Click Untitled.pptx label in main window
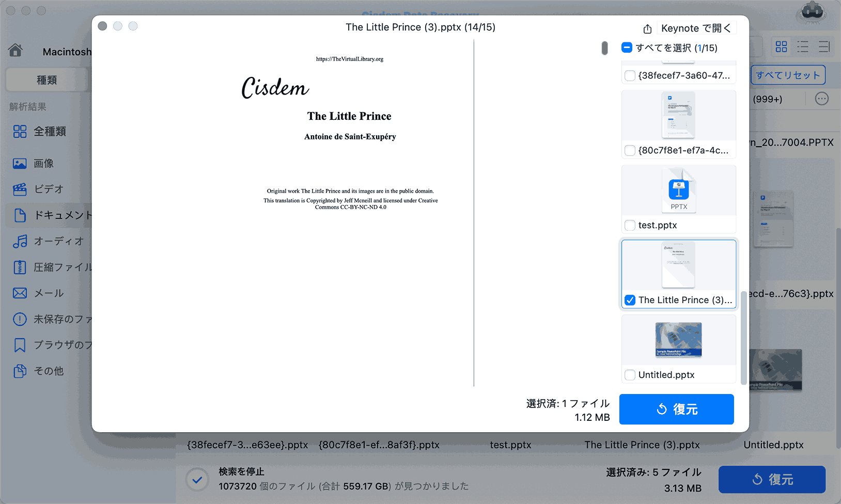This screenshot has height=504, width=841. [x=773, y=445]
